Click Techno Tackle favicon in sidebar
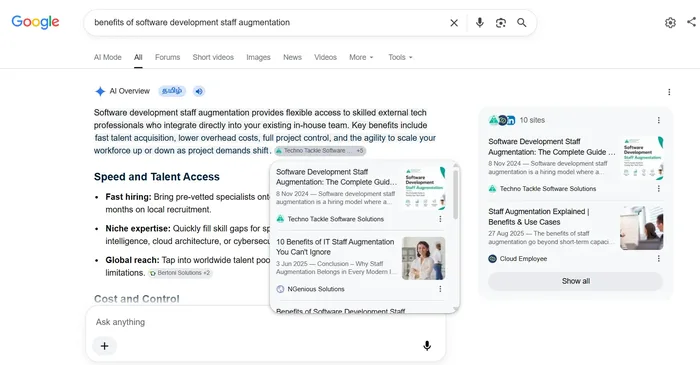 pos(492,189)
